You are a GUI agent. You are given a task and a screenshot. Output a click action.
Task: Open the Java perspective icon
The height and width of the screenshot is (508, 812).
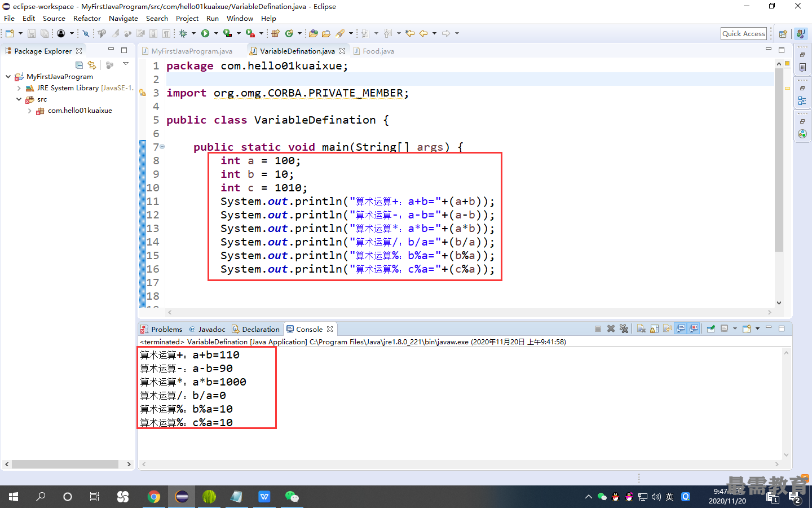coord(801,34)
